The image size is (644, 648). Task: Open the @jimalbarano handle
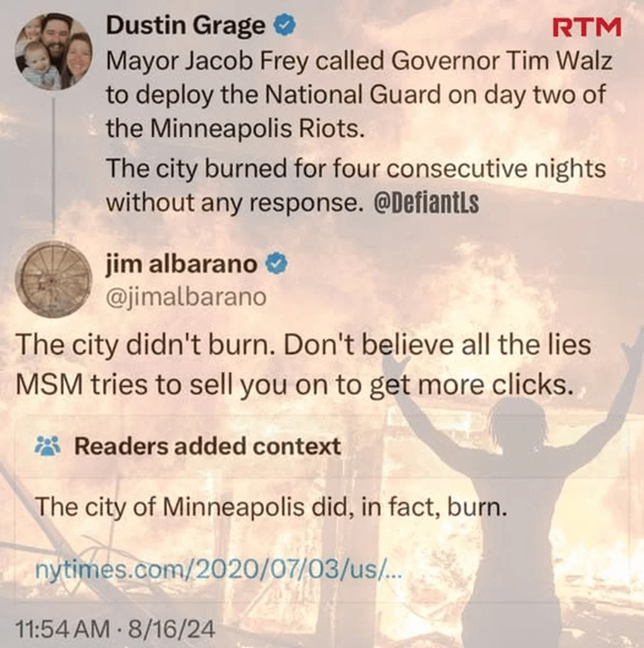186,297
